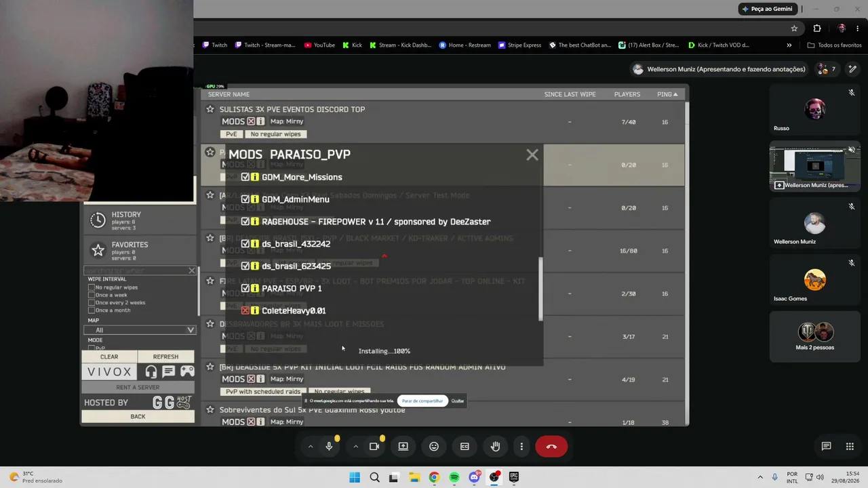The image size is (868, 488).
Task: Mute the Google Meet microphone
Action: tap(329, 447)
